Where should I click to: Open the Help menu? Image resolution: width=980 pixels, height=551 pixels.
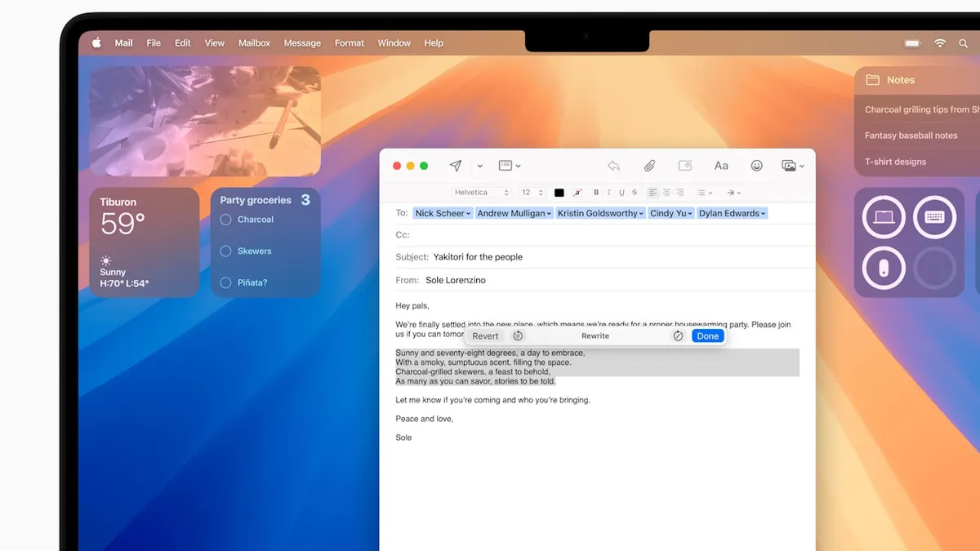tap(434, 43)
